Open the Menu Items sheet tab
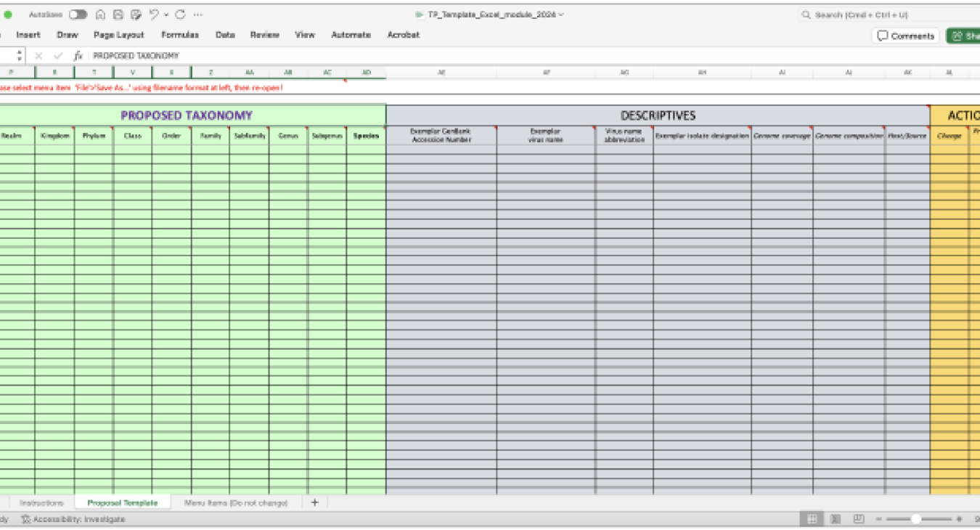The height and width of the screenshot is (530, 980). point(236,502)
